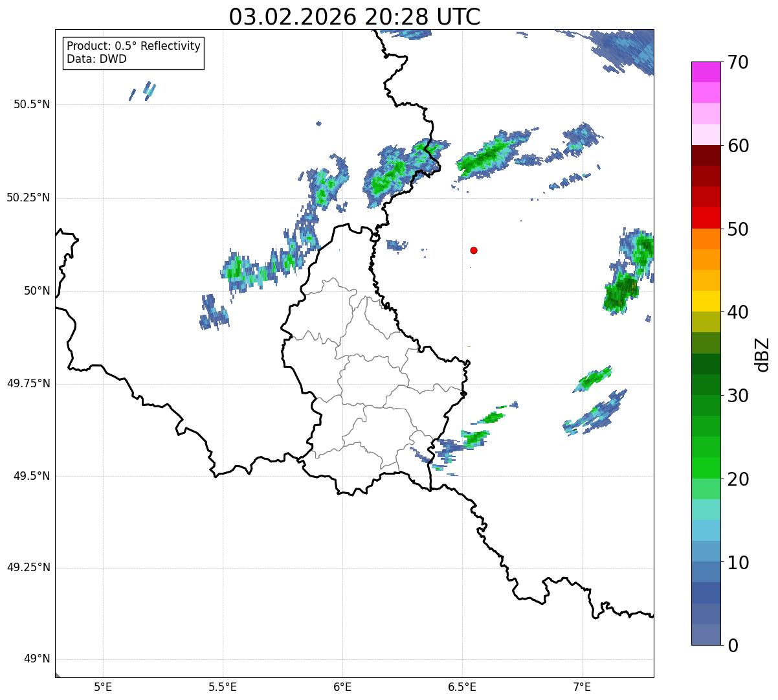
Task: Click the colorbar tick label 50
Action: (x=738, y=229)
